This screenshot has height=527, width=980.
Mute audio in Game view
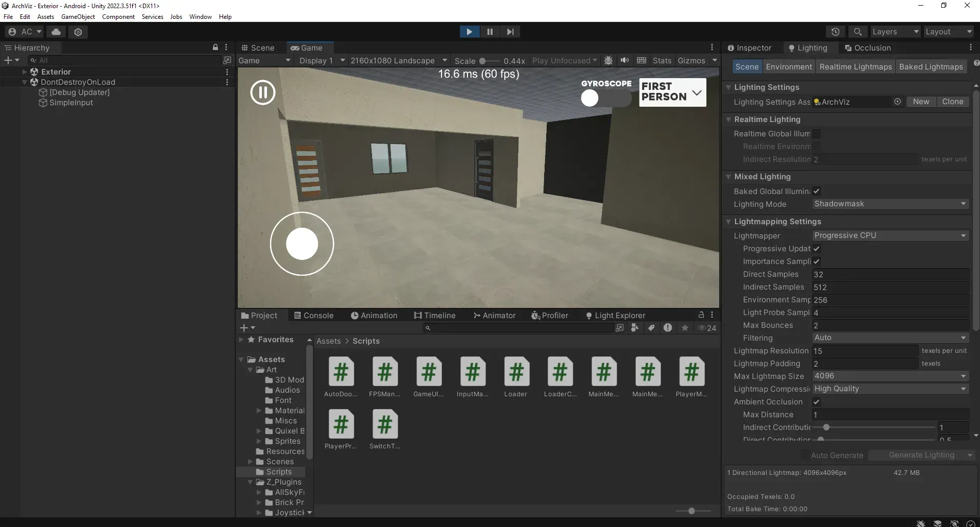pyautogui.click(x=625, y=60)
